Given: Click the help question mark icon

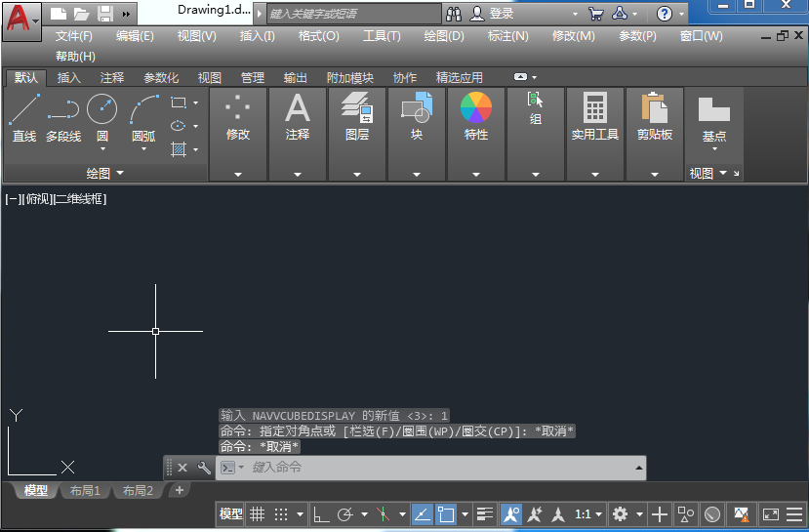Looking at the screenshot, I should (x=665, y=14).
